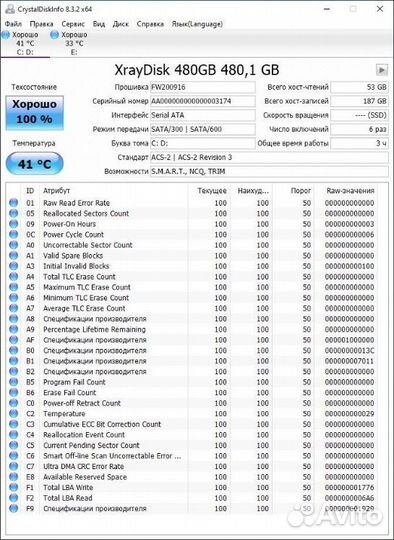Click the Порог column header

point(301,191)
